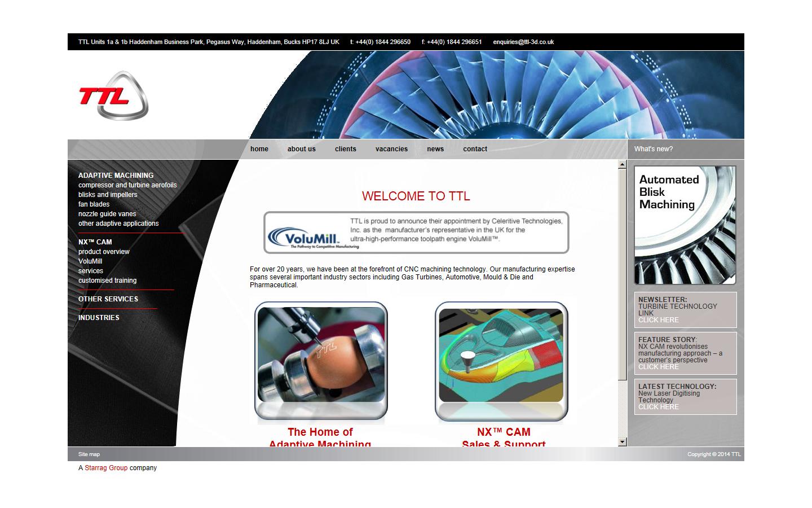Open the home navigation tab
The width and height of the screenshot is (812, 508).
click(x=259, y=148)
